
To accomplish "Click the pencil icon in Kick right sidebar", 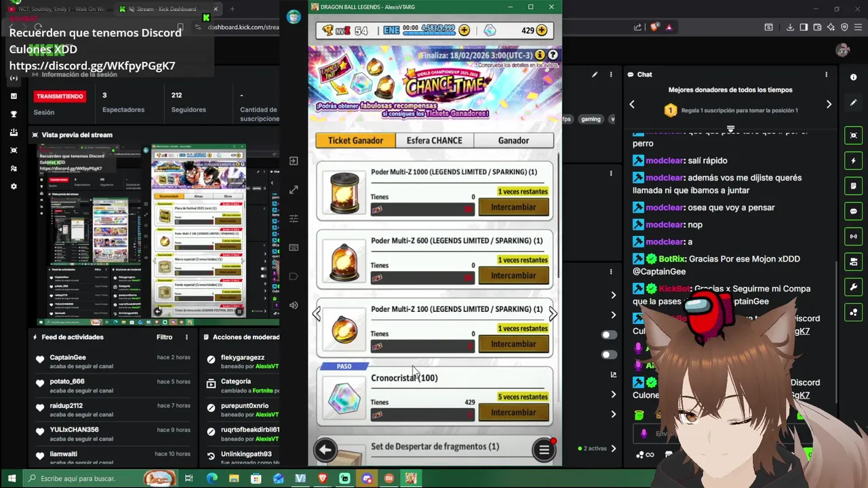I will [854, 102].
